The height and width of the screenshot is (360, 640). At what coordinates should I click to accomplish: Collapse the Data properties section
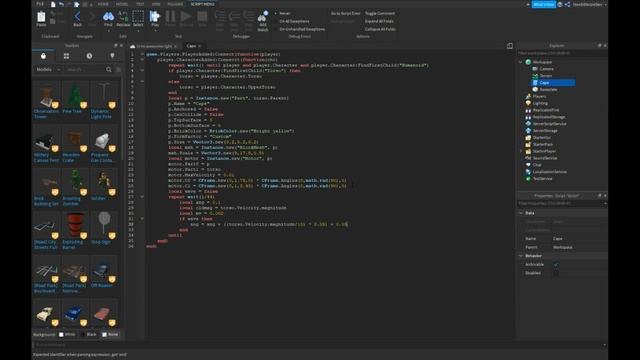521,213
